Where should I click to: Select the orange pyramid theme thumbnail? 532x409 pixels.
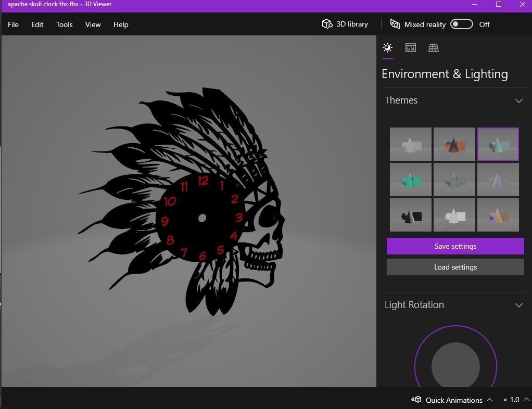(454, 144)
